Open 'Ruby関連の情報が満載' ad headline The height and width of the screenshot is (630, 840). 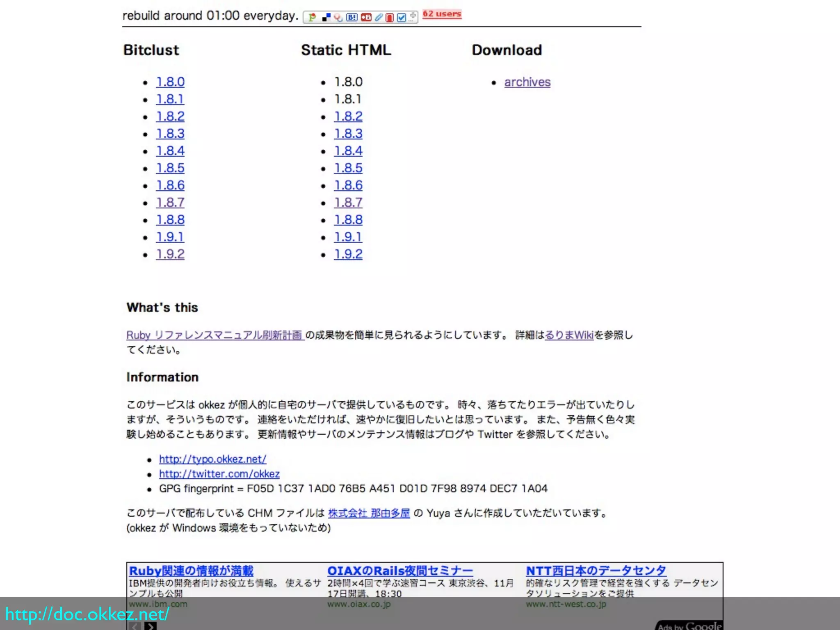(191, 571)
